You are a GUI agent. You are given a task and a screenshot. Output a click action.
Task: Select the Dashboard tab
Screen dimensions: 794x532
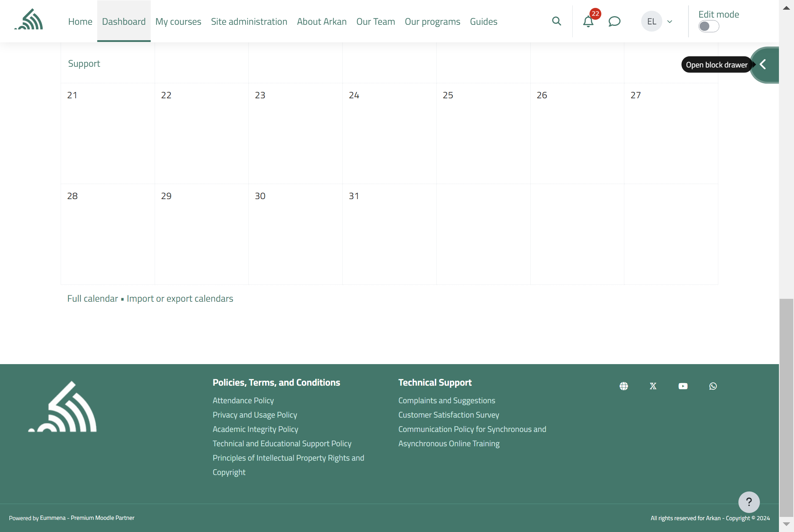click(x=124, y=22)
